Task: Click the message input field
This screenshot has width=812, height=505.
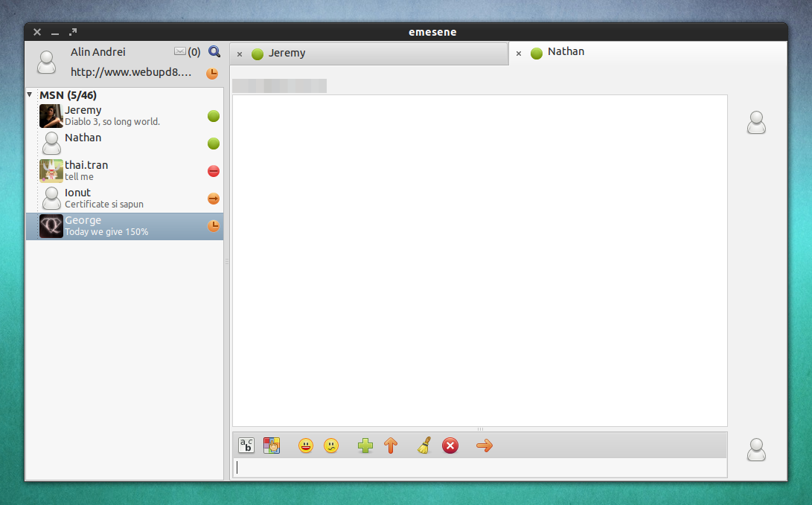Action: [x=480, y=468]
